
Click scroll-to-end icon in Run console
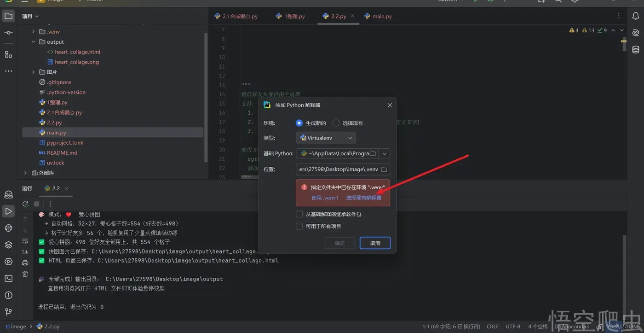(25, 252)
